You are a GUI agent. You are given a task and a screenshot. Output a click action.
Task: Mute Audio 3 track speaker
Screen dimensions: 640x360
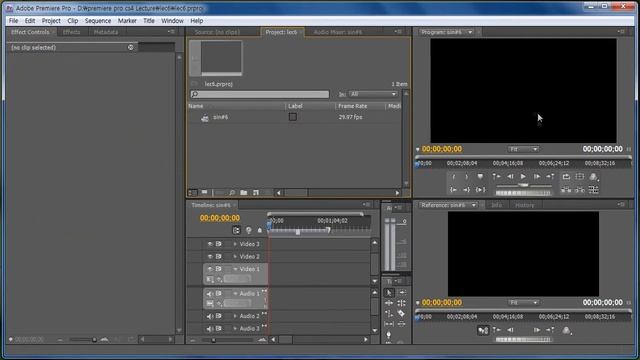point(210,329)
